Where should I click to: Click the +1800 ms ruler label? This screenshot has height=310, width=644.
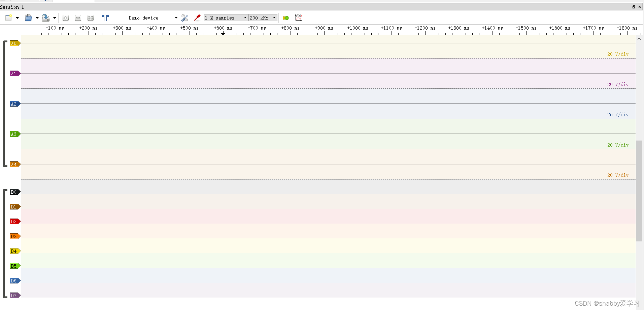coord(627,28)
